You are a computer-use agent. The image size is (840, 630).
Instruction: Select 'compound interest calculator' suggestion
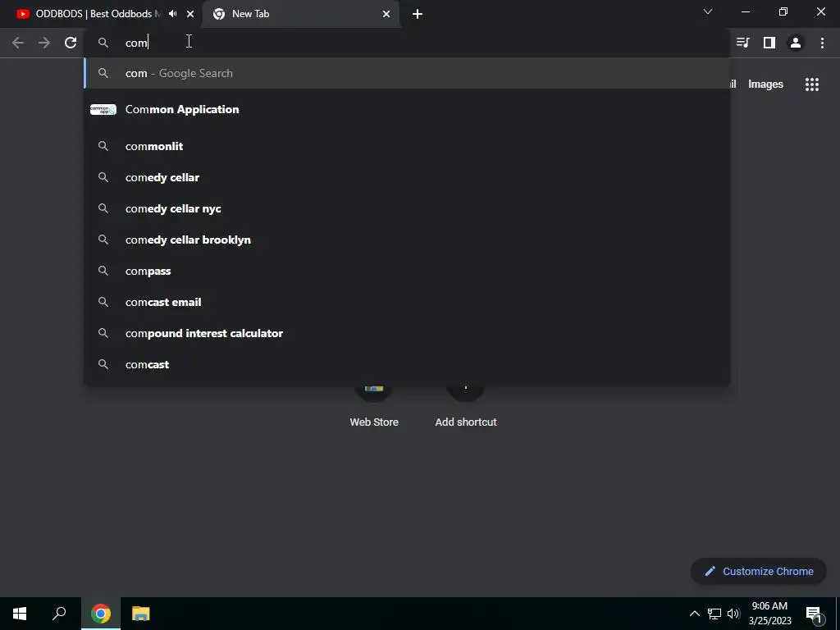pyautogui.click(x=407, y=333)
